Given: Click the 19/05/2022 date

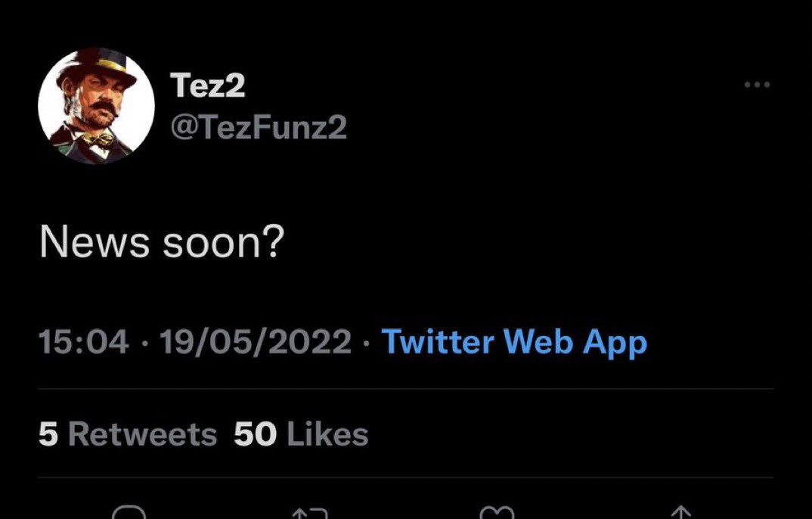Looking at the screenshot, I should click(x=256, y=342).
